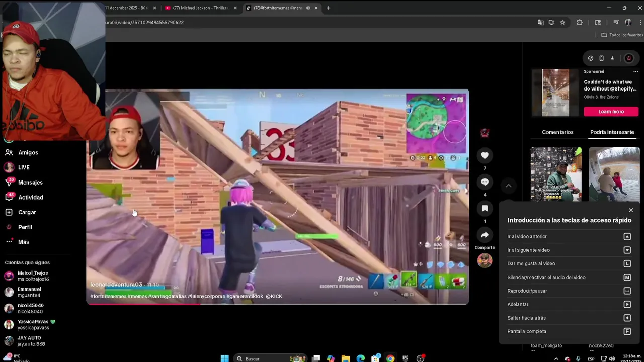Click the install app icon in address bar
Viewport: 644px width, 362px height.
[551, 22]
